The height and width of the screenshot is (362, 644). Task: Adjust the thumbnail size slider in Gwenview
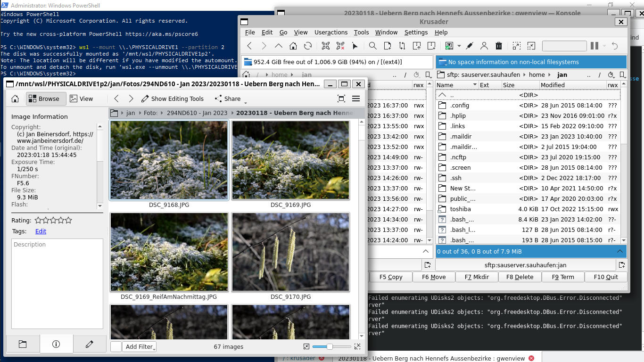click(331, 346)
